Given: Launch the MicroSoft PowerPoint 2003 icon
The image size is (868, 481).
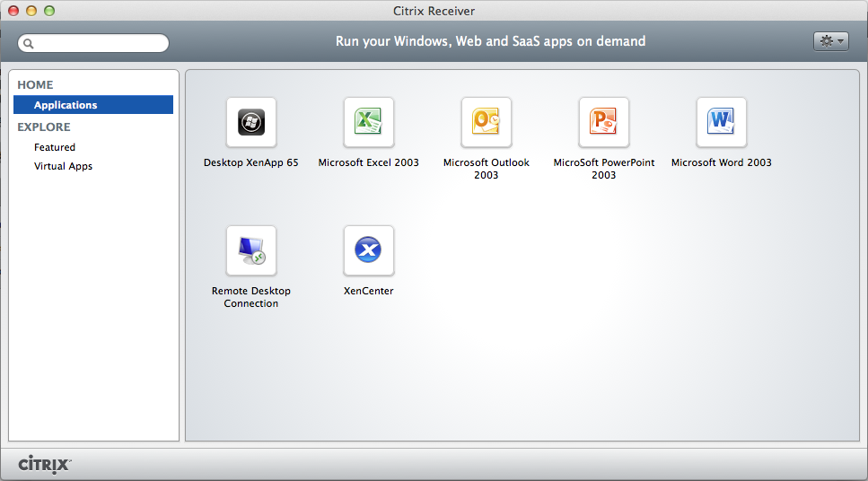Looking at the screenshot, I should 604,122.
